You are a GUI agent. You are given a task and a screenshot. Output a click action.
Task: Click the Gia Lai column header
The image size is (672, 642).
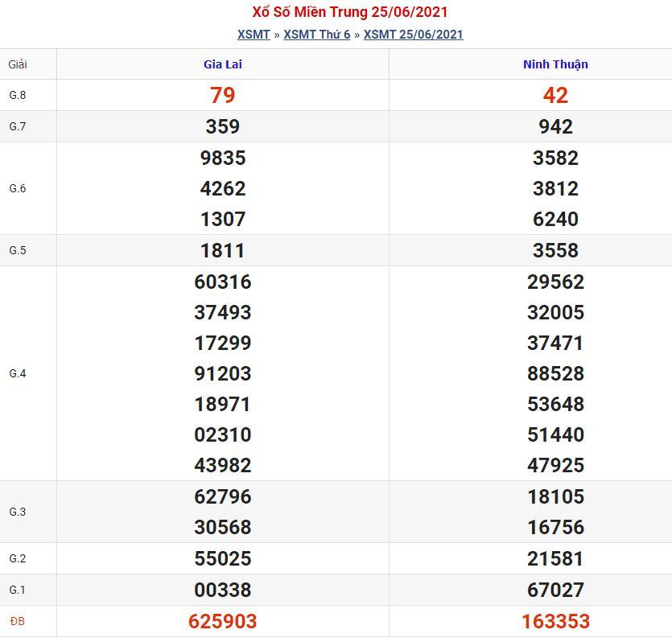coord(223,64)
